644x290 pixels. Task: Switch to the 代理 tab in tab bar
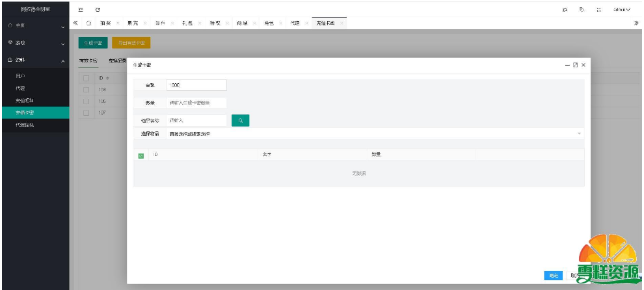point(295,23)
